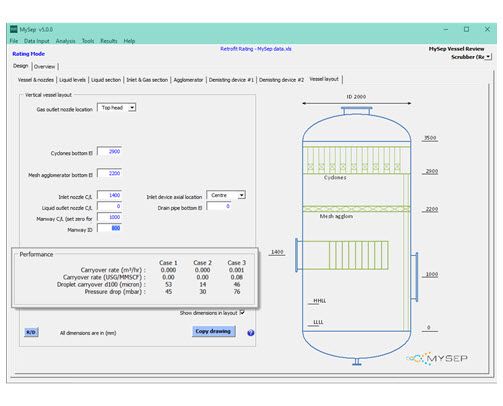503x406 pixels.
Task: Click the Copy drawing button
Action: pos(213,331)
